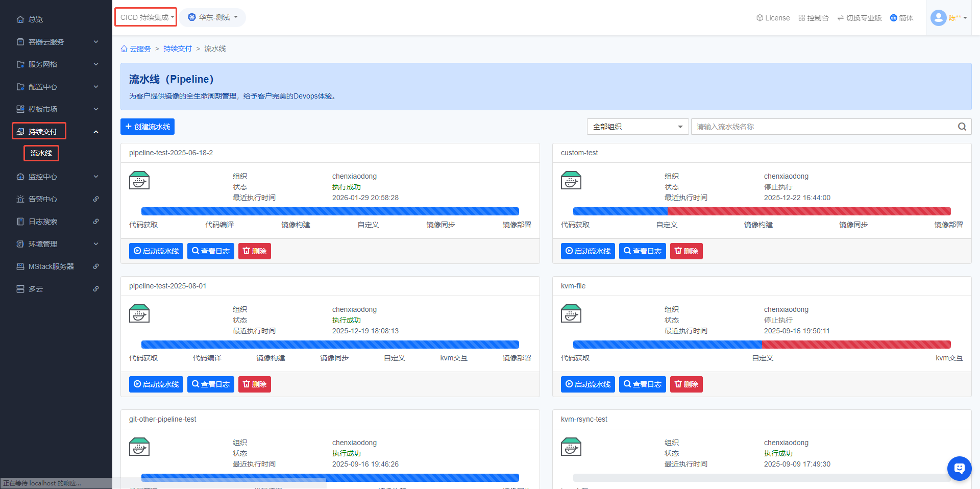This screenshot has width=980, height=489.
Task: Open 控制台 console in the header
Action: 813,18
